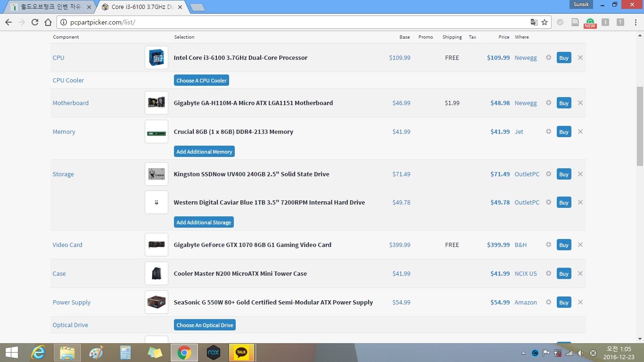Open the Newegg merchant link for the CPU

tap(526, 58)
